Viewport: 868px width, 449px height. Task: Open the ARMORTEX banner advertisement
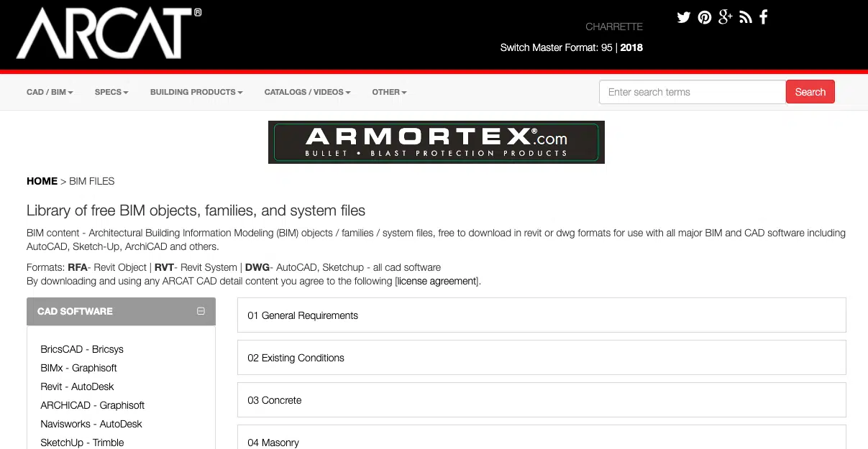436,142
